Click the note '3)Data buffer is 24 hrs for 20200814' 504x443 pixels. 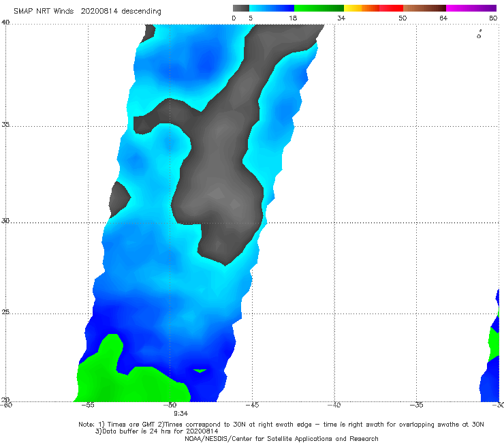157,431
